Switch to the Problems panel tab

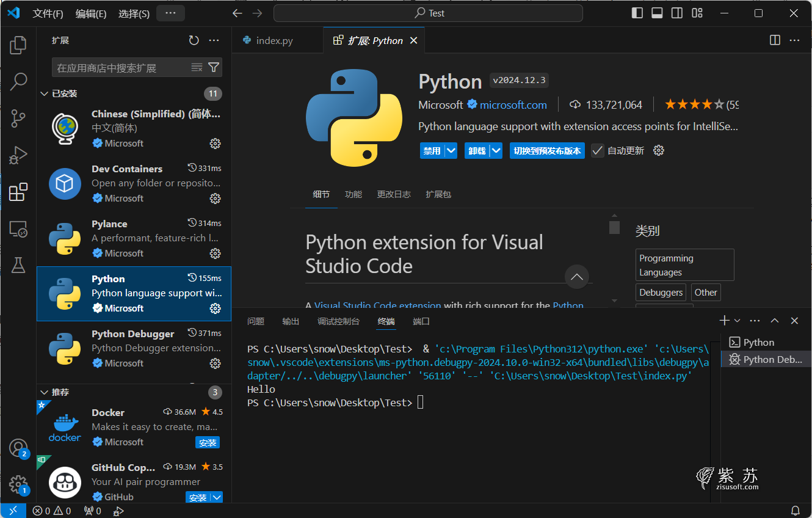click(256, 321)
